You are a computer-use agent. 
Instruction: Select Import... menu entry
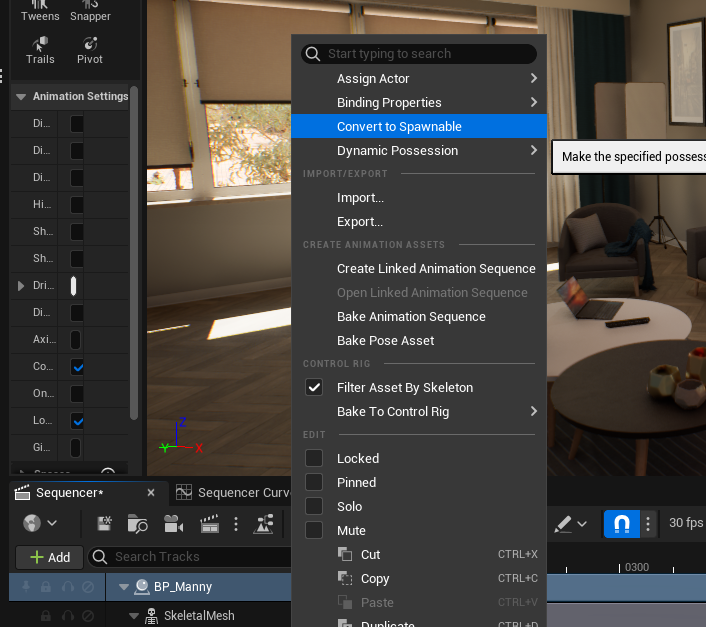pyautogui.click(x=419, y=198)
